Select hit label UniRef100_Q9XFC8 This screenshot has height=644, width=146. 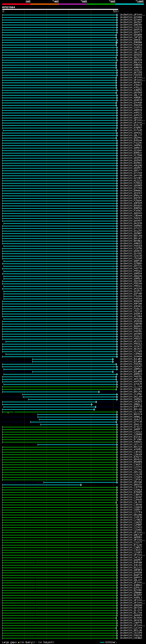pos(131,30)
